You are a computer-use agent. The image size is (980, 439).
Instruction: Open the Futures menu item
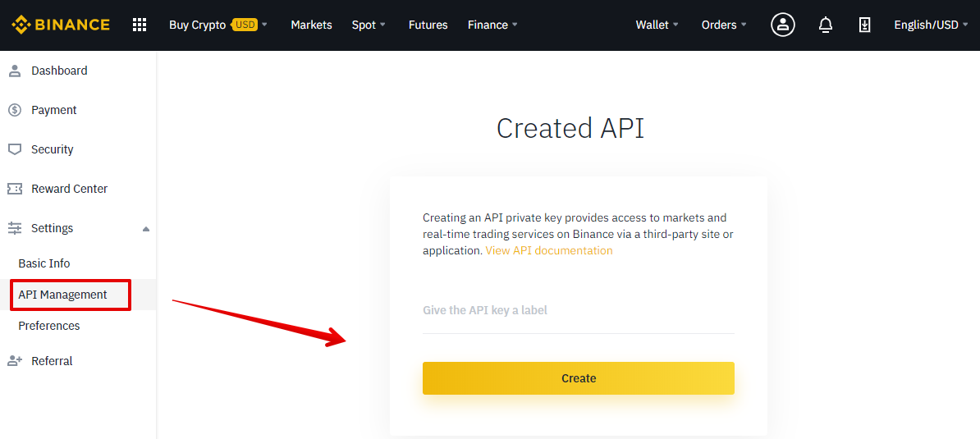pos(428,25)
